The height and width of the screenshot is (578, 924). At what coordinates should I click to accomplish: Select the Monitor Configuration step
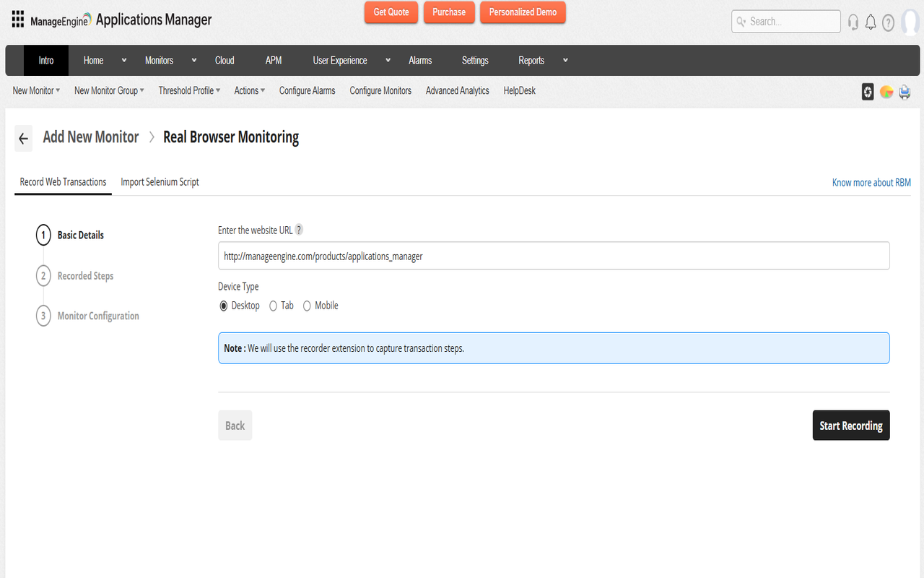87,316
